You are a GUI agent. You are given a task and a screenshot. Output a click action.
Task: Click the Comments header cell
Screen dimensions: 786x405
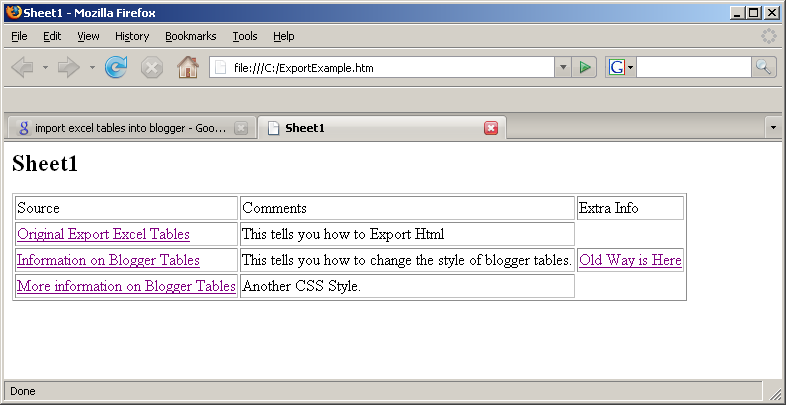[x=407, y=208]
